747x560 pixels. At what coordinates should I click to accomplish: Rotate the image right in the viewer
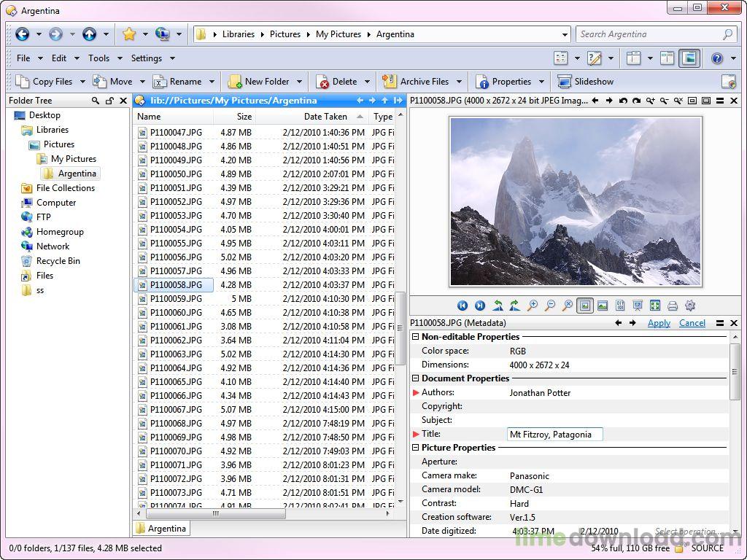514,306
